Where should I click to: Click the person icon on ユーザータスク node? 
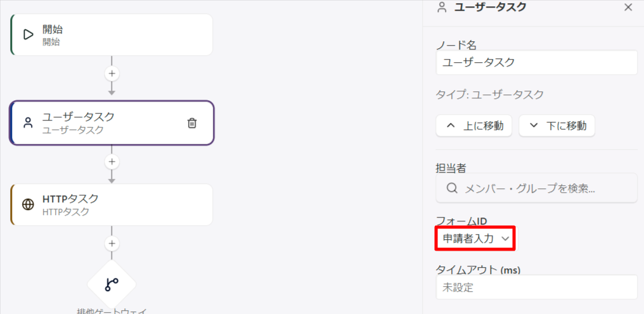(27, 123)
